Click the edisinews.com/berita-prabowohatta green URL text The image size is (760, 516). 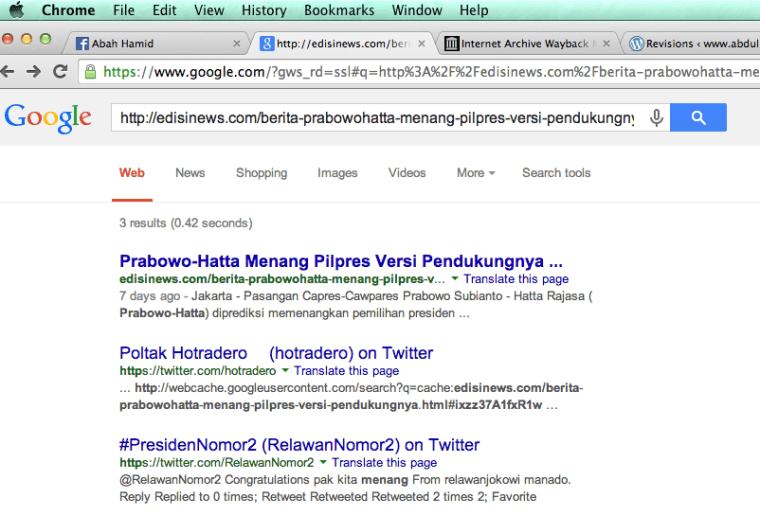(x=282, y=279)
